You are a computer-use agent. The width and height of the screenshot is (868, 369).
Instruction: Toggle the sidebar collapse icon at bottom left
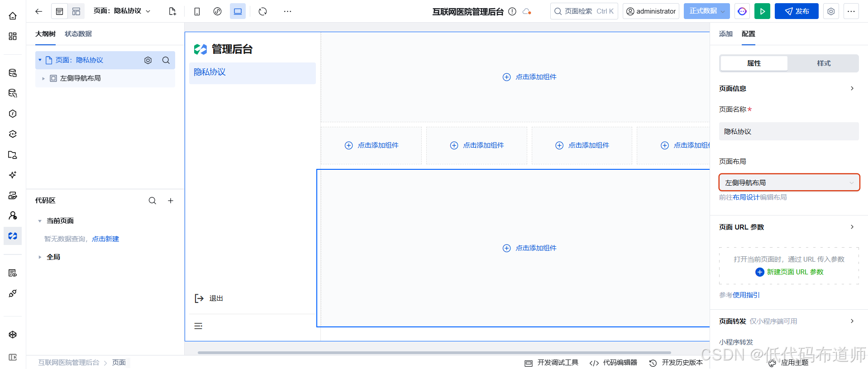click(13, 357)
